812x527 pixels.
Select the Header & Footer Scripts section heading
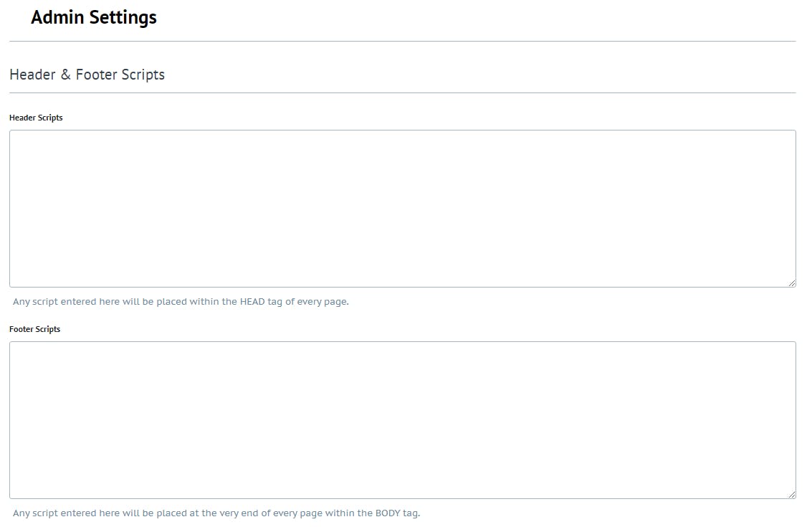tap(87, 75)
